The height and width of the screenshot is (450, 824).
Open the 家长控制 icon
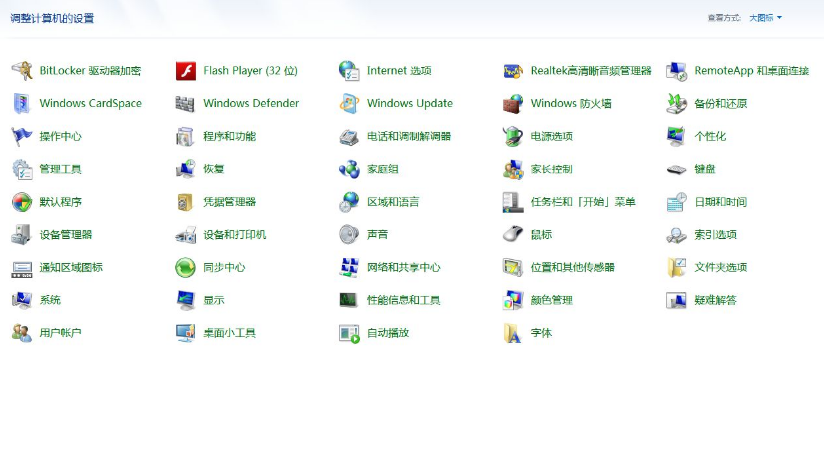pos(513,169)
